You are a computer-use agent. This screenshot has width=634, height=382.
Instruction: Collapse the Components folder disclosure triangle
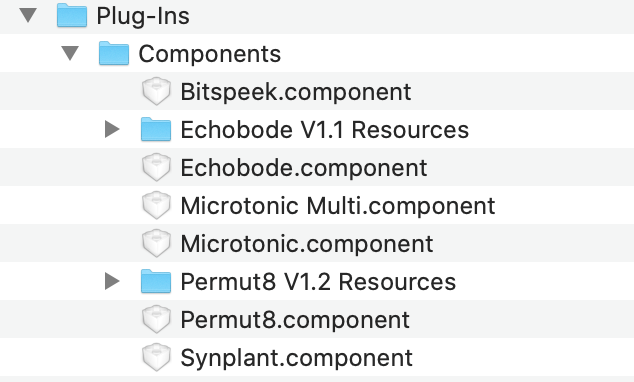70,53
